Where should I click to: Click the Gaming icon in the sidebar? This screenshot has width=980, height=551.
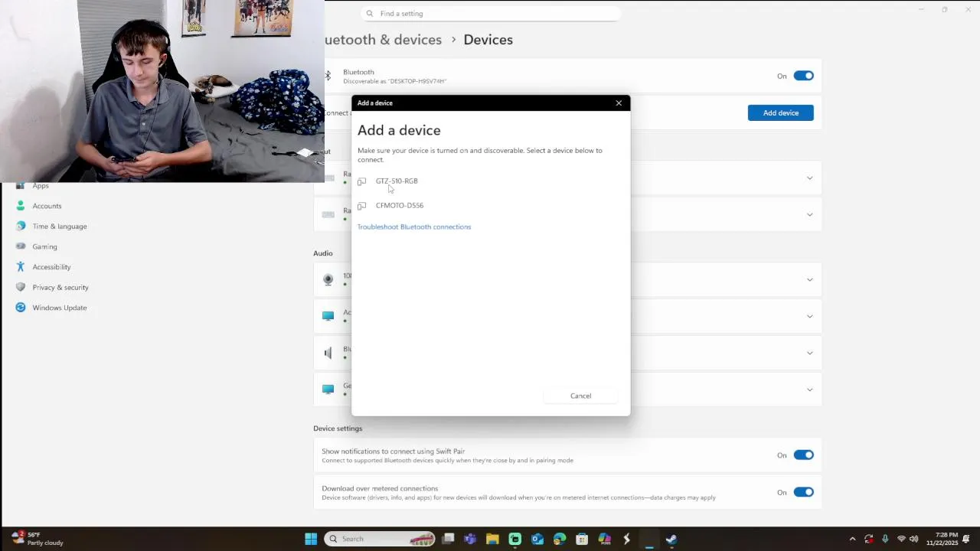pos(20,246)
